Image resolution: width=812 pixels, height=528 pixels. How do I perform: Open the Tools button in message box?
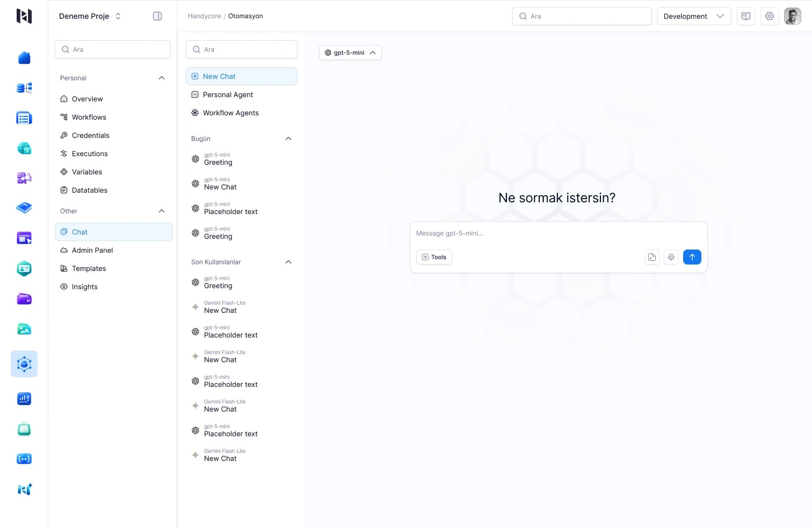(434, 257)
